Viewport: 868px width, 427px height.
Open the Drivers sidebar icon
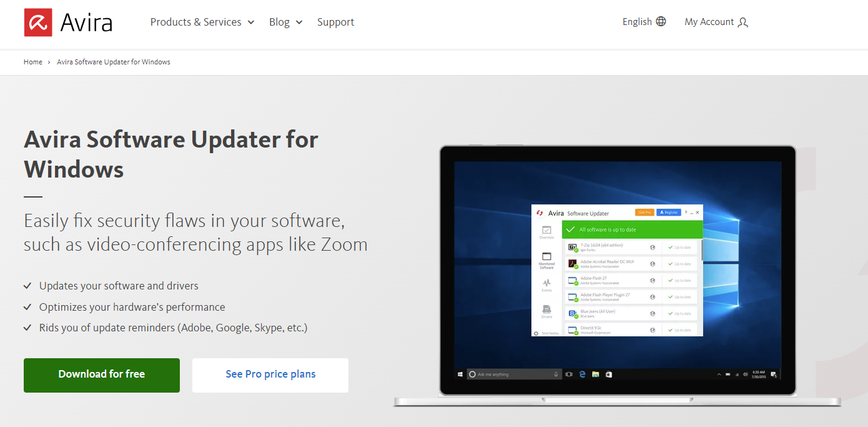(x=546, y=309)
